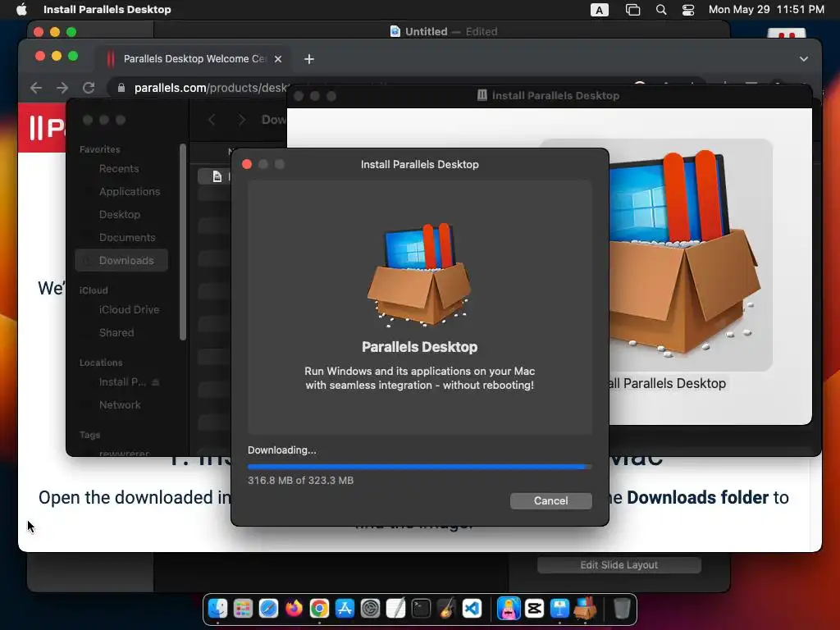
Task: Close the front Install Parallels Desktop dialog
Action: click(247, 164)
